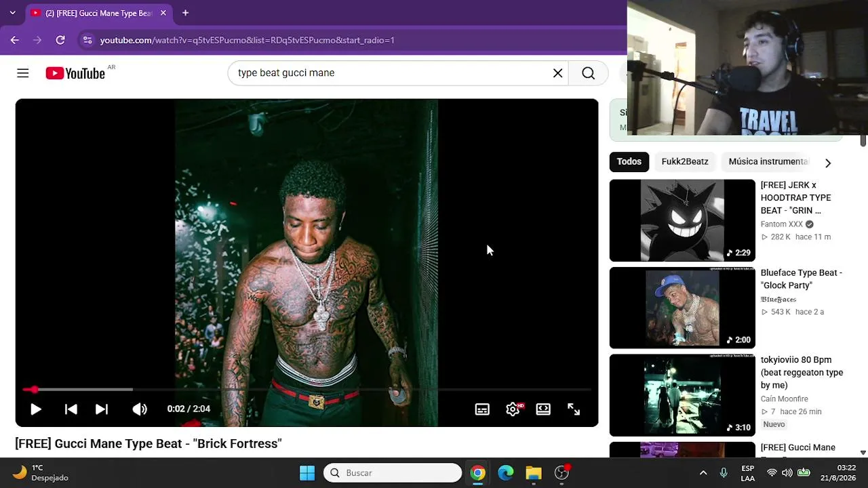Click the microphone icon in system tray

(x=724, y=473)
